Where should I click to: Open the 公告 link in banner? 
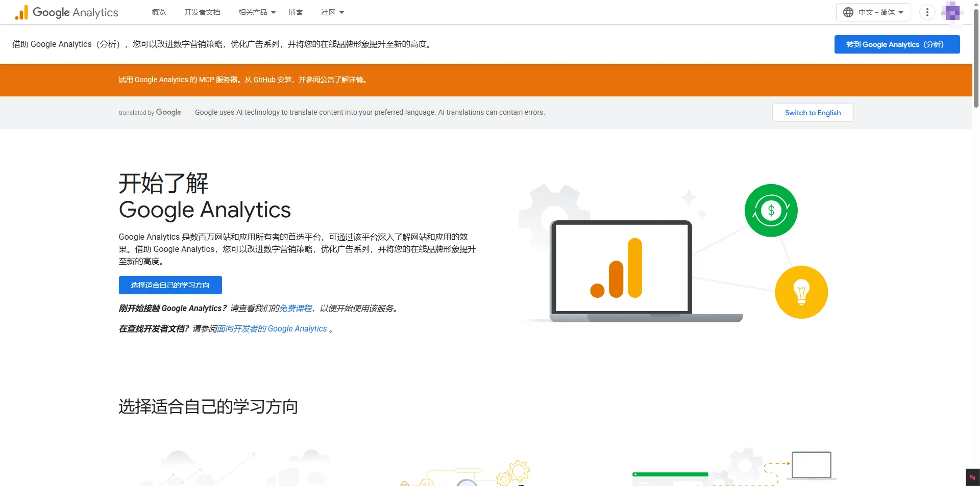click(x=327, y=80)
